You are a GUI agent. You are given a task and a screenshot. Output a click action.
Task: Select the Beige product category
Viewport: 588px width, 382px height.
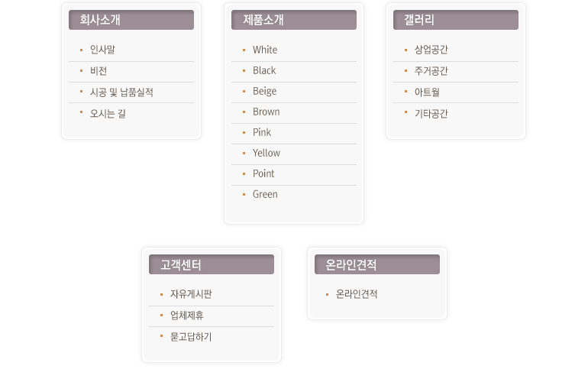coord(264,91)
